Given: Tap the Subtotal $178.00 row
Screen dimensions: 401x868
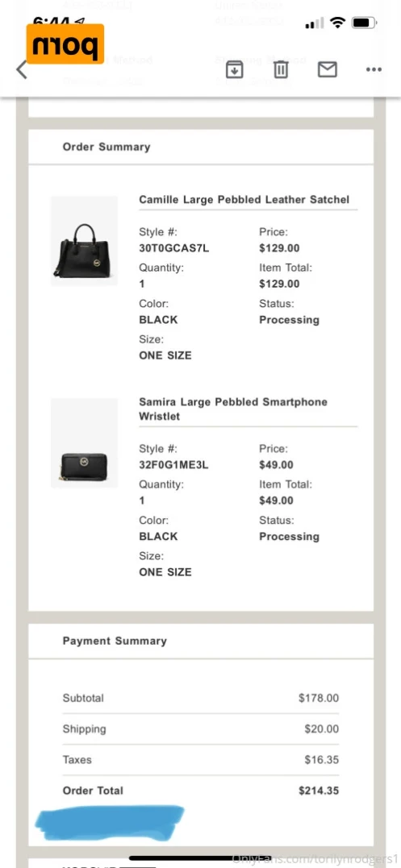Looking at the screenshot, I should point(200,698).
